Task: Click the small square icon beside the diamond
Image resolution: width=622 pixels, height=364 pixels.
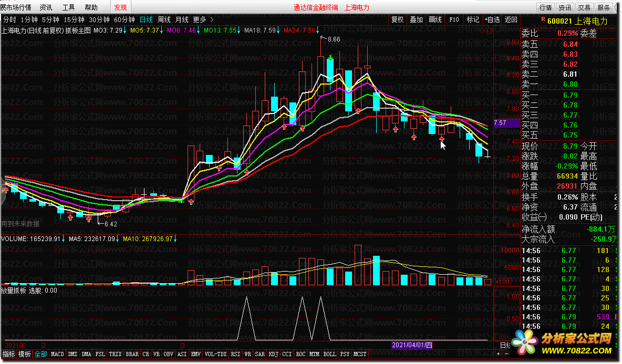Action: (490, 30)
